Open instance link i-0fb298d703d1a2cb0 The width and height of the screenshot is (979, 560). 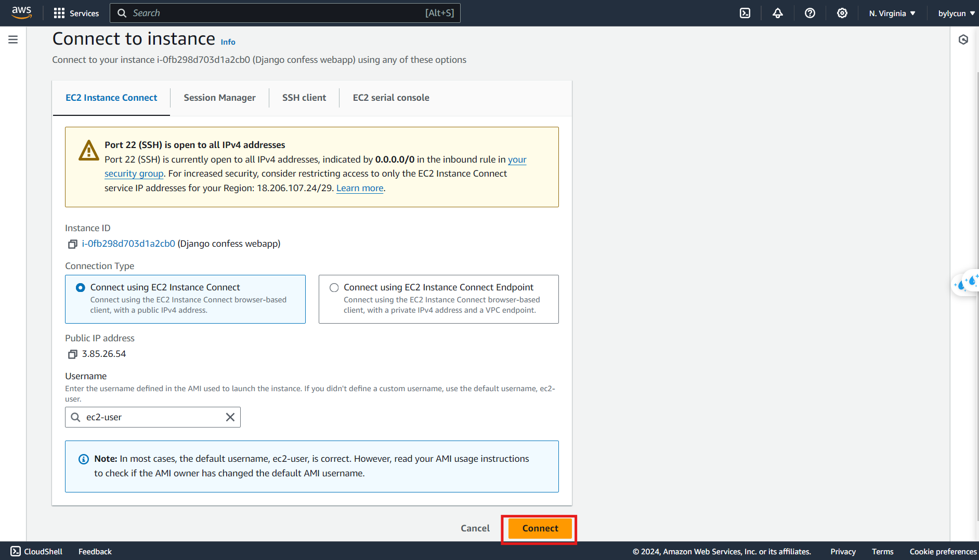pyautogui.click(x=128, y=244)
